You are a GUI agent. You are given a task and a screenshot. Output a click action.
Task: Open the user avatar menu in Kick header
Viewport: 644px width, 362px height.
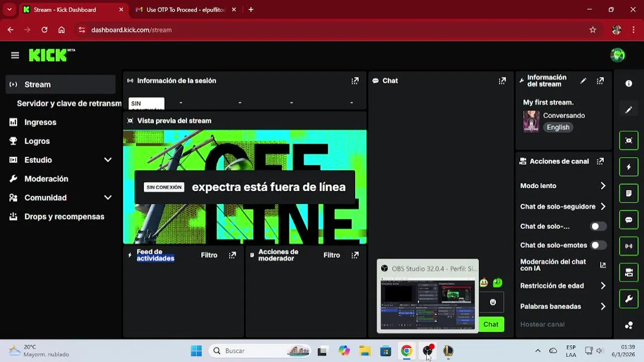pyautogui.click(x=617, y=55)
